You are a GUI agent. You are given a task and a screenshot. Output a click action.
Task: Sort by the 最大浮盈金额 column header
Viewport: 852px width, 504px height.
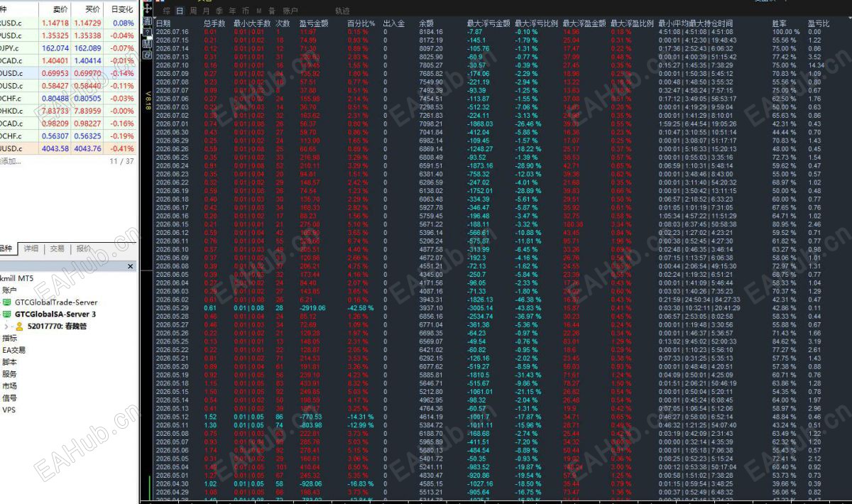584,23
